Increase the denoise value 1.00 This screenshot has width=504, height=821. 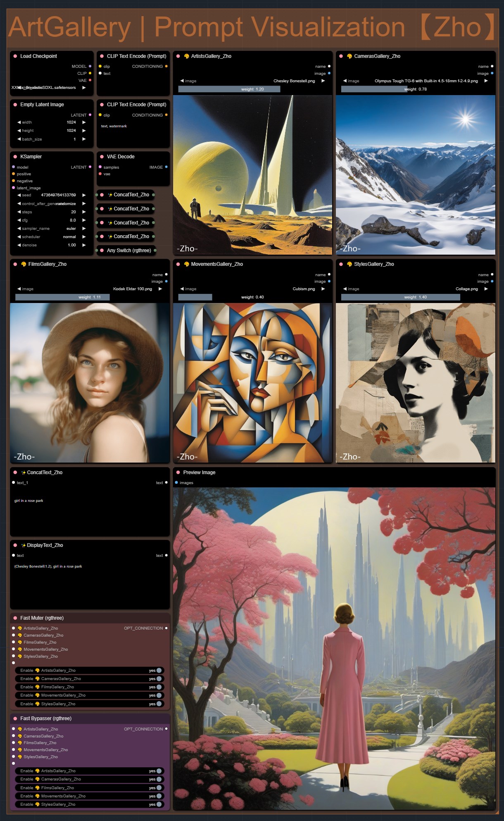84,245
